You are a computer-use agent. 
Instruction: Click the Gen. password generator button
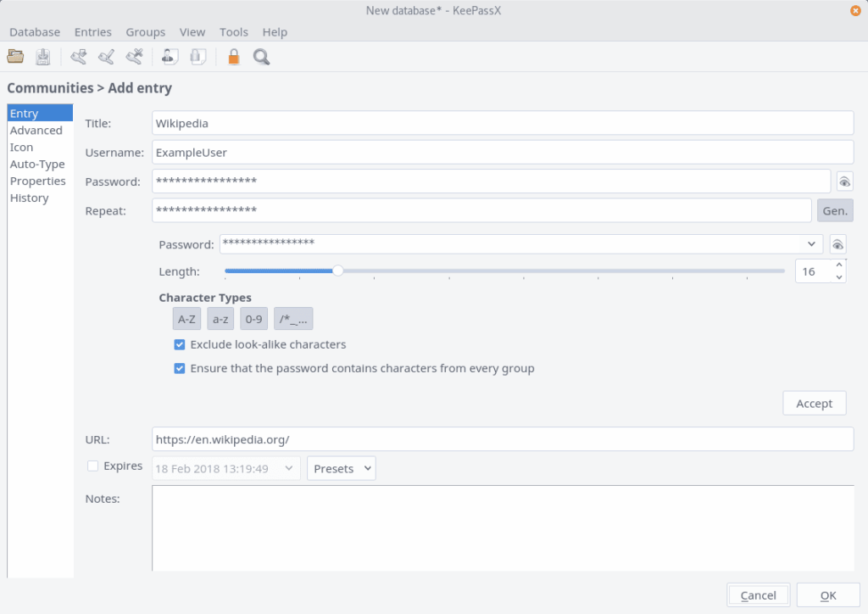click(x=835, y=210)
